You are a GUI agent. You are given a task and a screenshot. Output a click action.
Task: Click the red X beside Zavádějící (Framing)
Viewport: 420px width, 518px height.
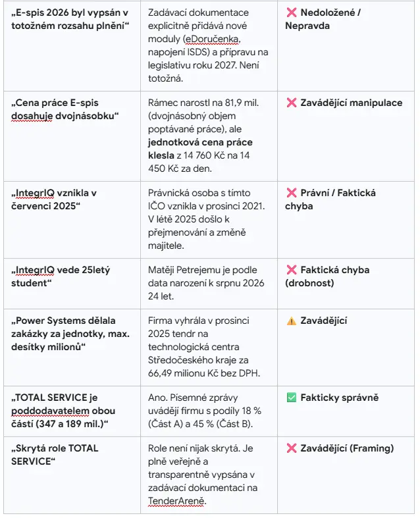coord(292,448)
